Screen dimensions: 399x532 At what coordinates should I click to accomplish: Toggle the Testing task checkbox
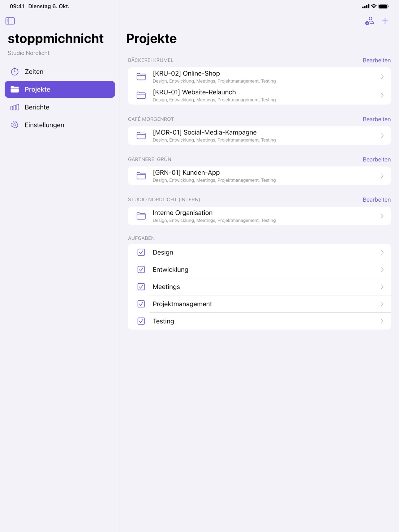pyautogui.click(x=141, y=321)
